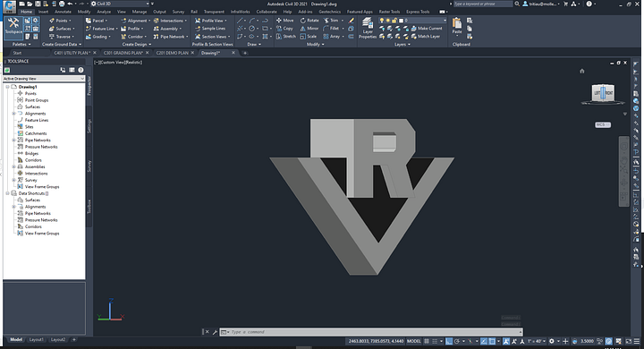Toggle polar tracking in status bar

(x=457, y=341)
